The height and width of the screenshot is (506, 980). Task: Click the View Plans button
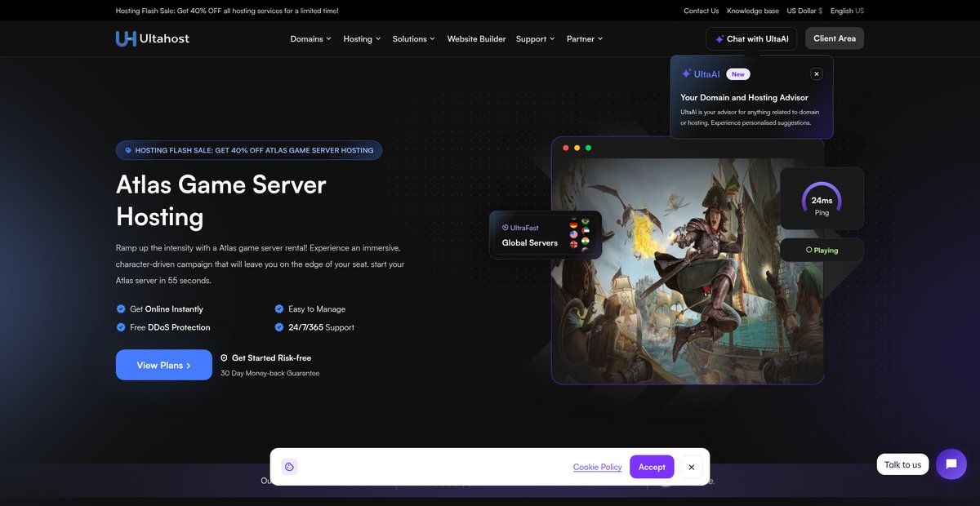[x=164, y=365]
